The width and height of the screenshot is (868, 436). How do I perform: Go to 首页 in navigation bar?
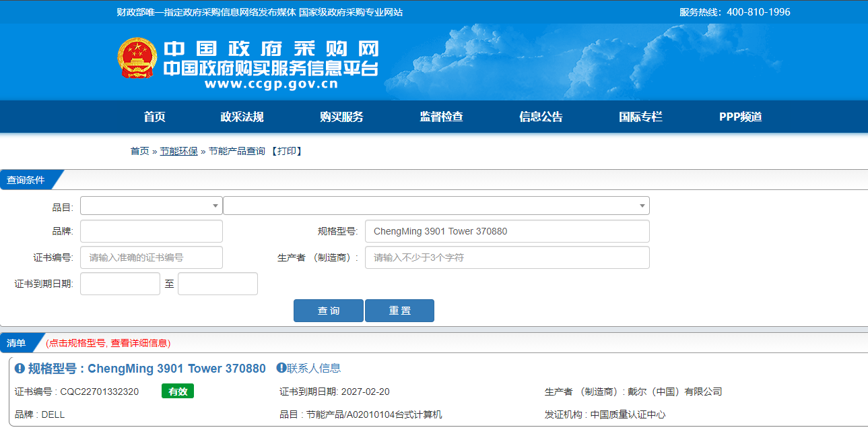tap(154, 117)
